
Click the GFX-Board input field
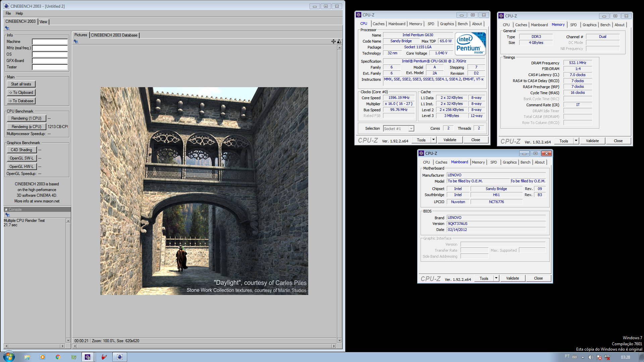pyautogui.click(x=50, y=61)
